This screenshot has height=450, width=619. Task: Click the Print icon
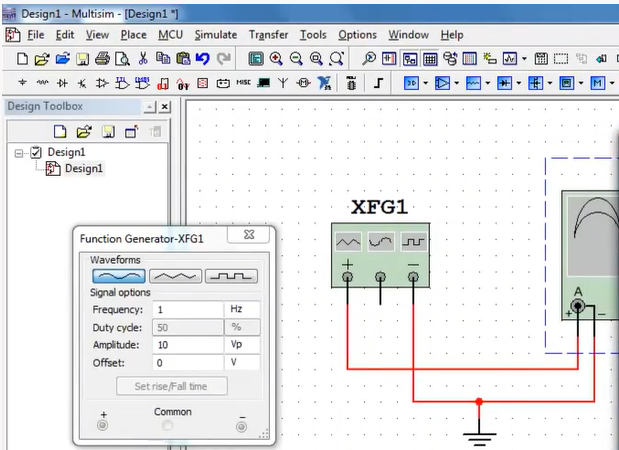[x=103, y=59]
